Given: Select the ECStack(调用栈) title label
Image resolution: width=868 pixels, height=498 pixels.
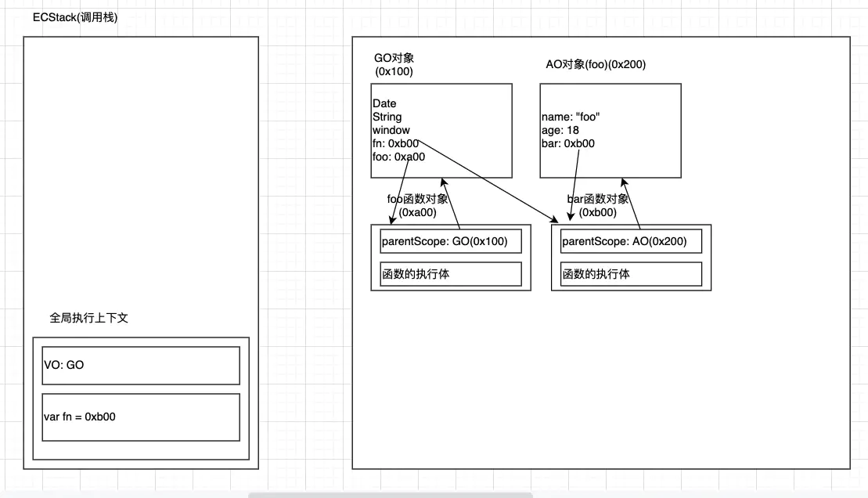Looking at the screenshot, I should tap(75, 17).
